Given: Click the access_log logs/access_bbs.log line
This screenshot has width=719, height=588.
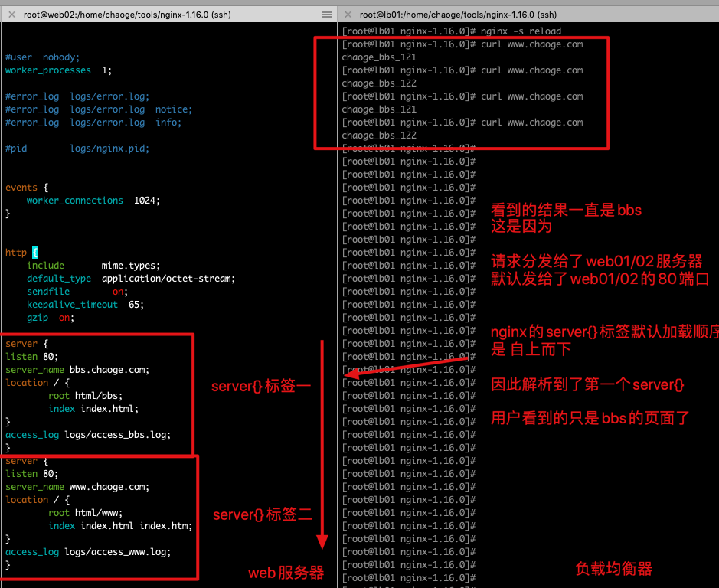Looking at the screenshot, I should coord(88,435).
